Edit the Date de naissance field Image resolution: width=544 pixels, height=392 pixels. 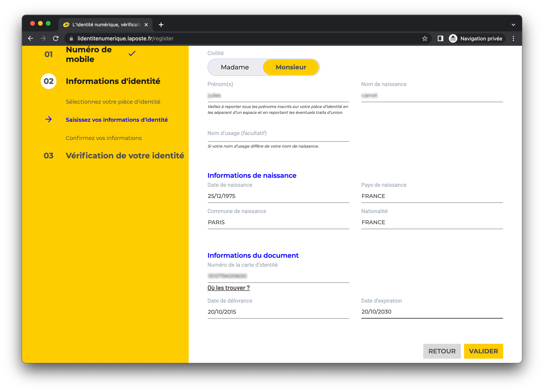coord(278,196)
